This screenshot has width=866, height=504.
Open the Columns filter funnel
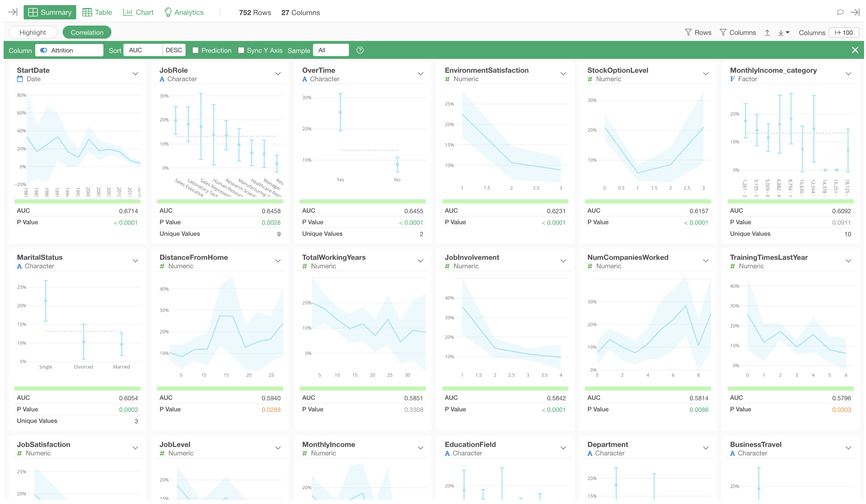coord(737,32)
